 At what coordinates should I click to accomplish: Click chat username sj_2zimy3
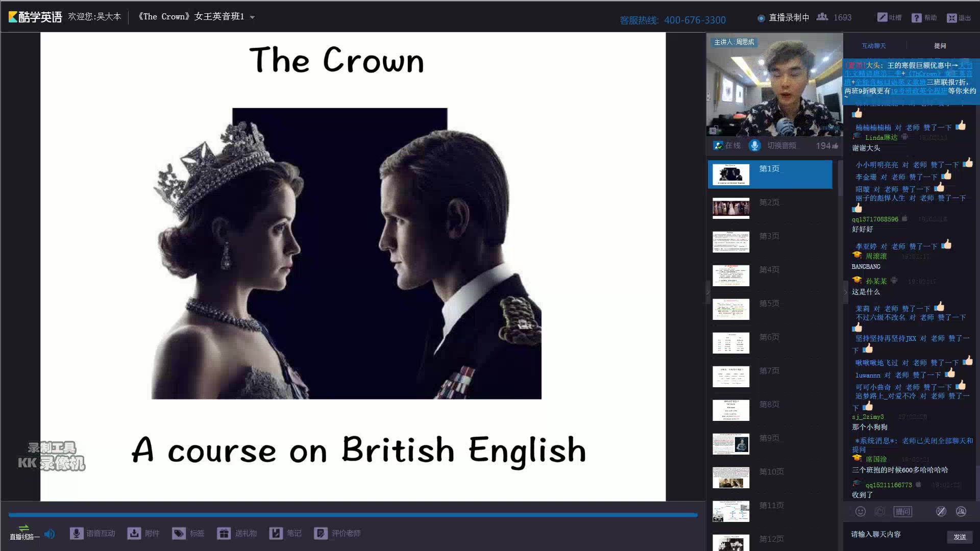[x=868, y=417]
